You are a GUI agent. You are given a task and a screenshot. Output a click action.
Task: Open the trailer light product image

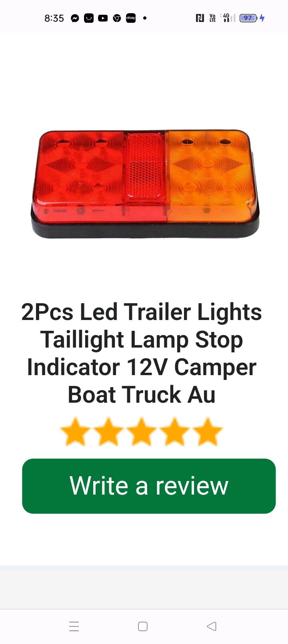tap(145, 184)
